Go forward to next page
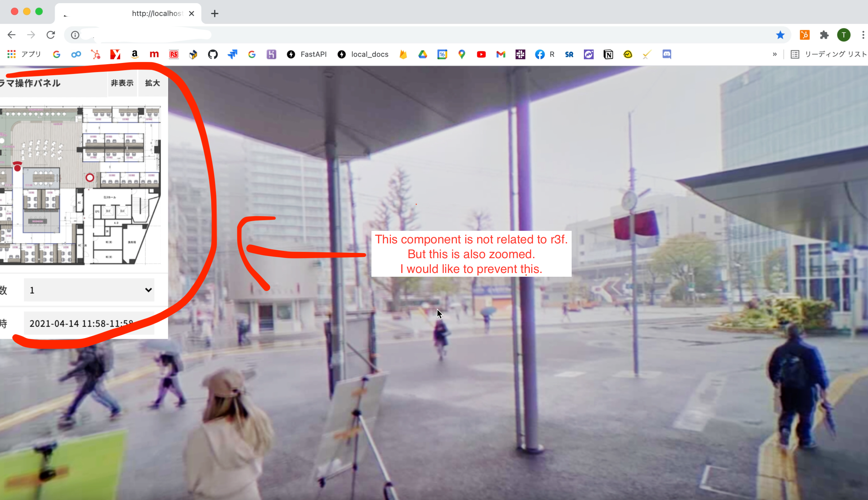Viewport: 868px width, 500px height. tap(31, 35)
